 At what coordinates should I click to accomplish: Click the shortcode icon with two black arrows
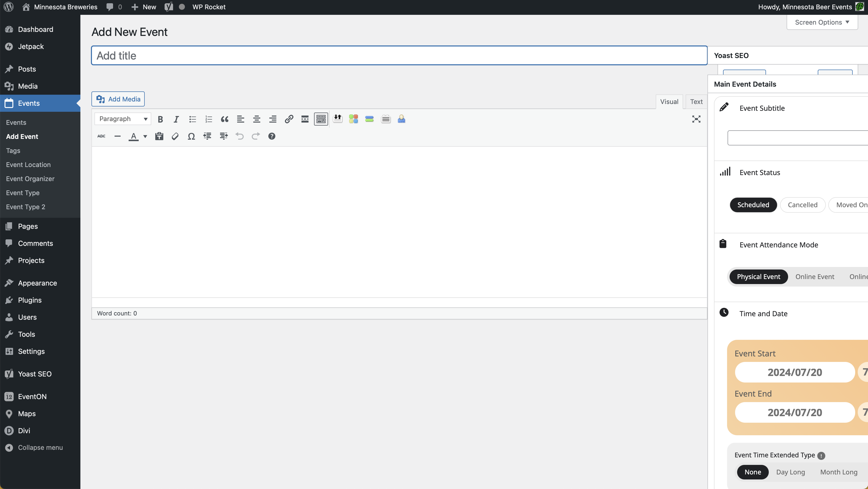coord(337,119)
